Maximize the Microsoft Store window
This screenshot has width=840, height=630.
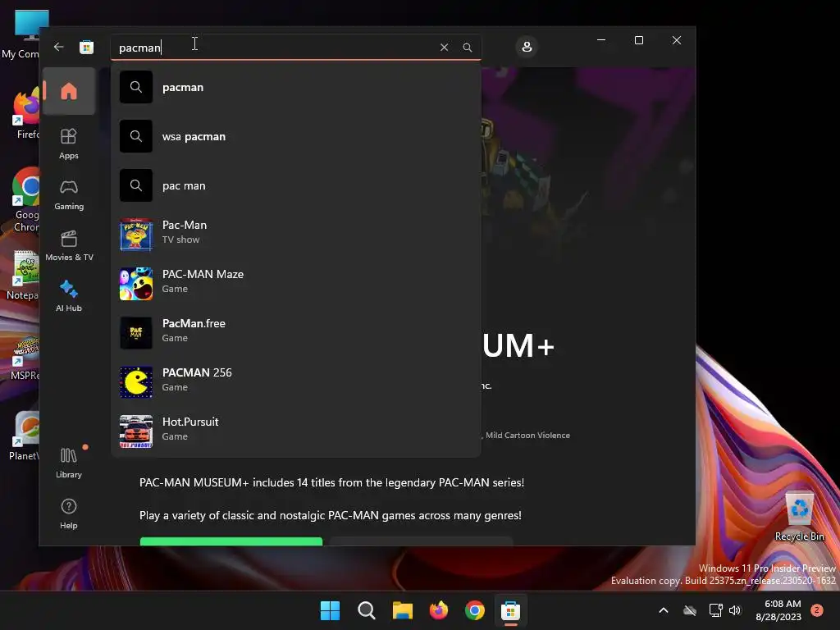pyautogui.click(x=638, y=40)
